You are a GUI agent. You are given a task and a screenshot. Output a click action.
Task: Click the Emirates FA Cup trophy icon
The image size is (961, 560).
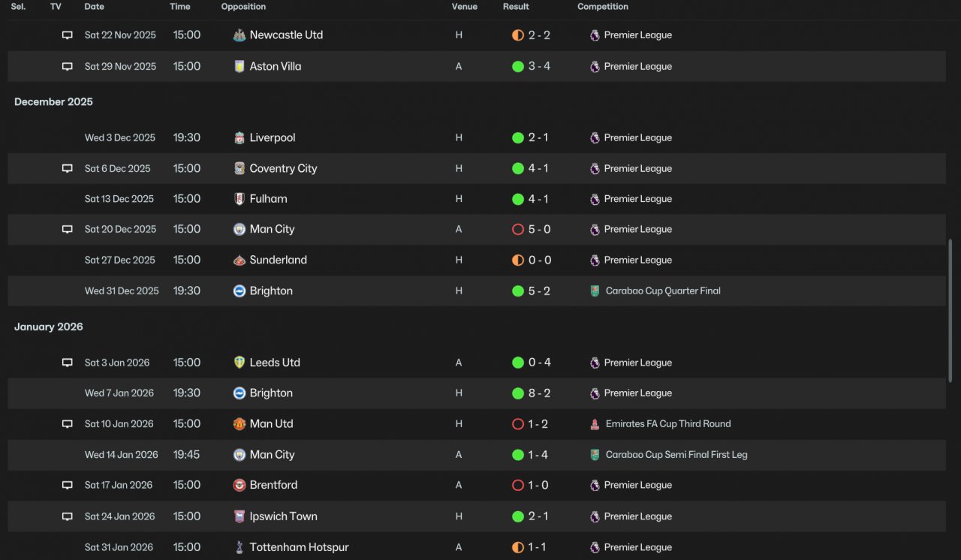tap(595, 424)
